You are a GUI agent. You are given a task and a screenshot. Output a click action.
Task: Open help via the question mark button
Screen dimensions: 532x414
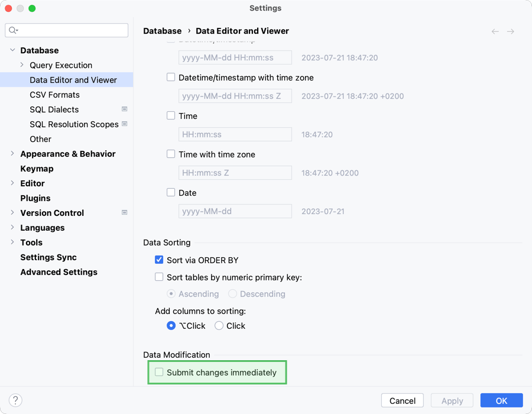pyautogui.click(x=14, y=400)
